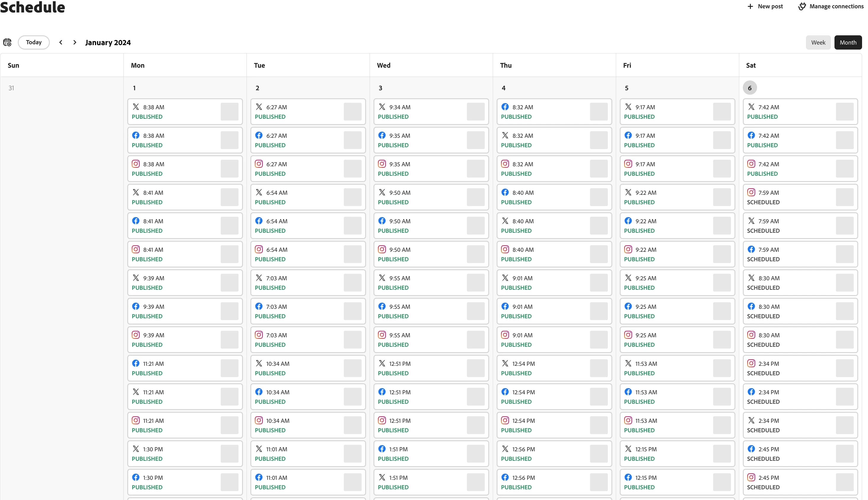Click the Manage connections plug icon
The image size is (868, 500).
click(x=802, y=7)
